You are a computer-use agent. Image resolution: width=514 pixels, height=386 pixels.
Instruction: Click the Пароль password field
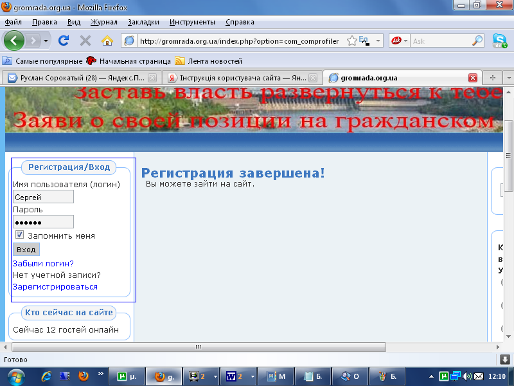tap(43, 222)
